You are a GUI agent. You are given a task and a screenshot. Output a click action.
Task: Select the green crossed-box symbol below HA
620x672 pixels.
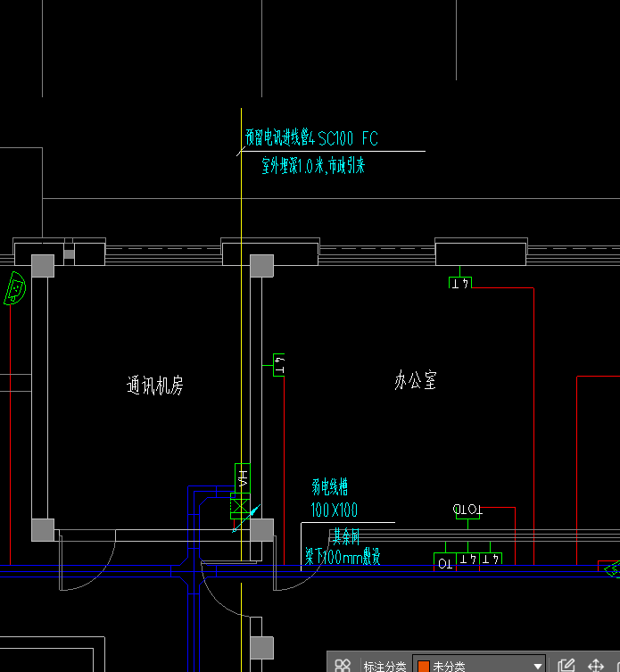click(240, 506)
